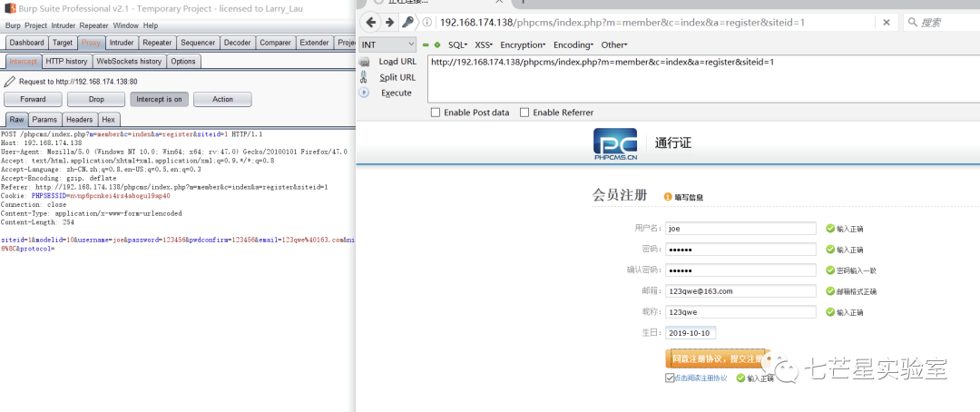
Task: Click the browser forward arrow button
Action: [389, 23]
